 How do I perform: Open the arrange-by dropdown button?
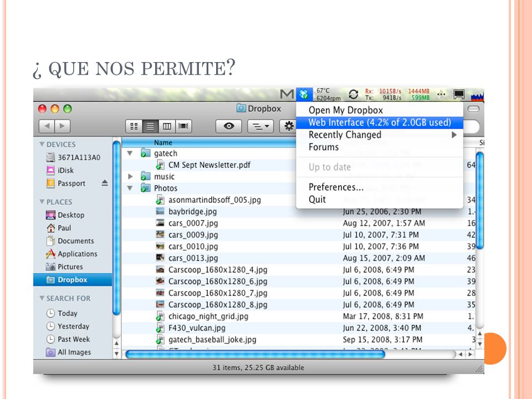pyautogui.click(x=260, y=126)
